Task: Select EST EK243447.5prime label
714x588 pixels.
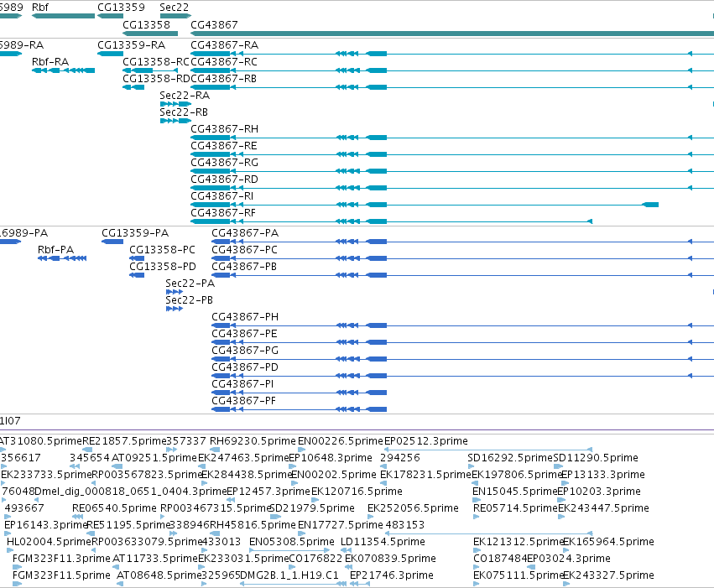Action: click(x=603, y=508)
